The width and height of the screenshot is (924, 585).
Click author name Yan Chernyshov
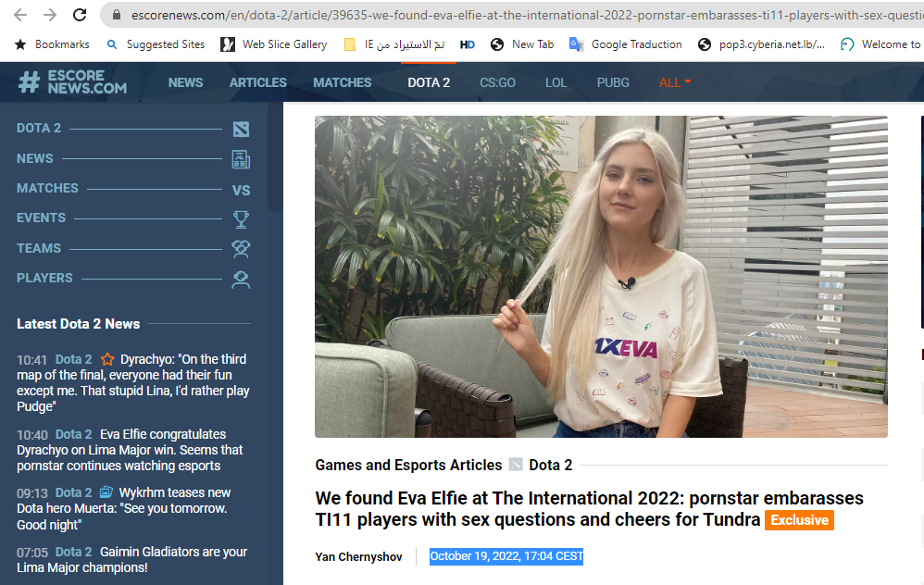click(358, 556)
